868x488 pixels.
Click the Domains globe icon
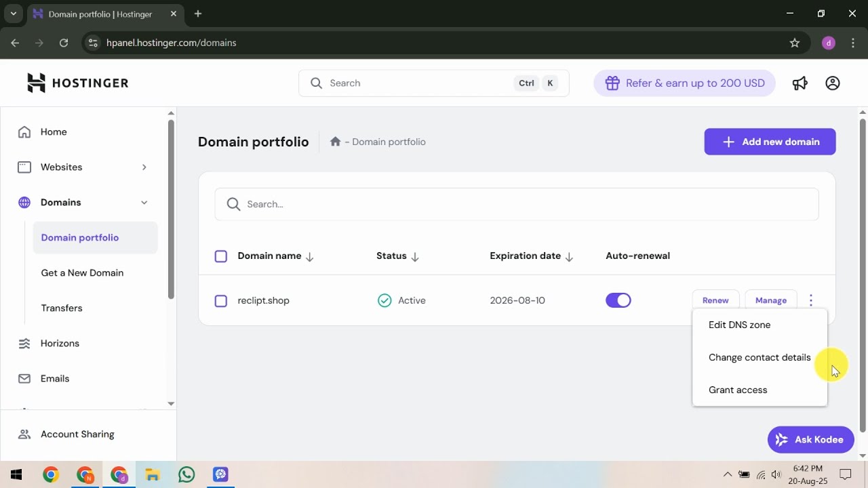tap(24, 202)
